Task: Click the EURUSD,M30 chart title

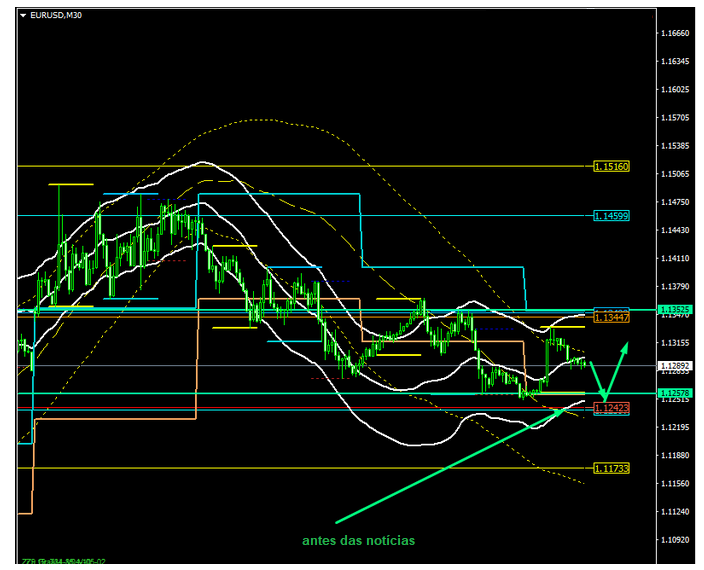Action: point(55,15)
